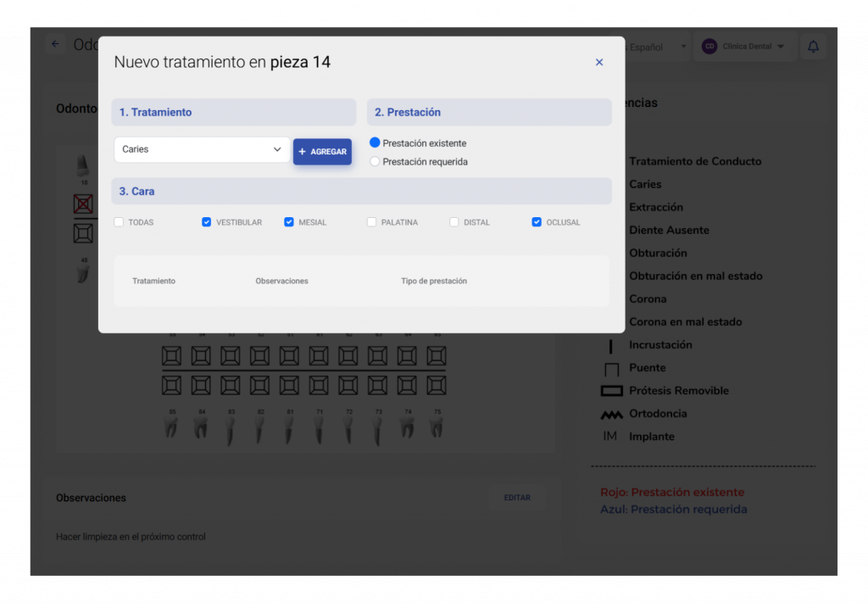Viewport: 868px width, 603px height.
Task: Select the surface square directly above tooth 85
Action: [x=171, y=385]
